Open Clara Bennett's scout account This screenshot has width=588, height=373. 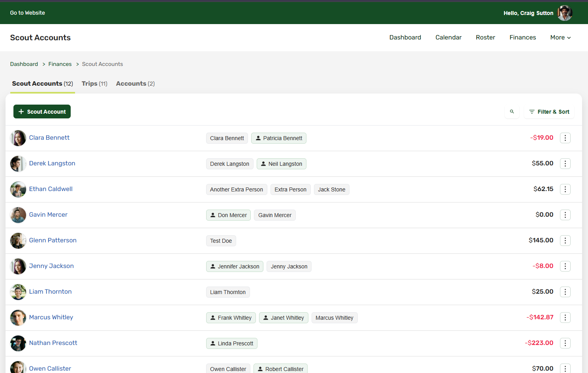point(49,138)
